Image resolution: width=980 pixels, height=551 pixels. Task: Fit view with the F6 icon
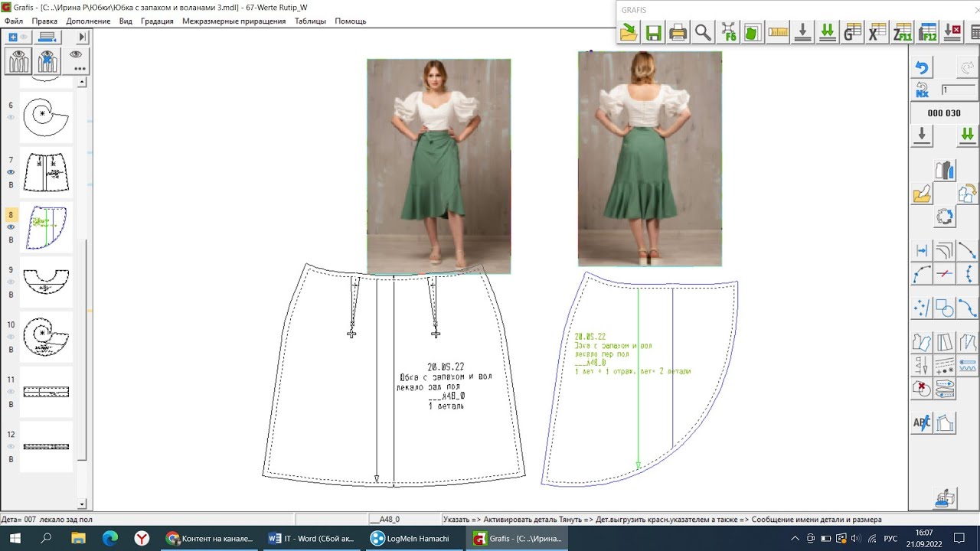click(x=728, y=32)
